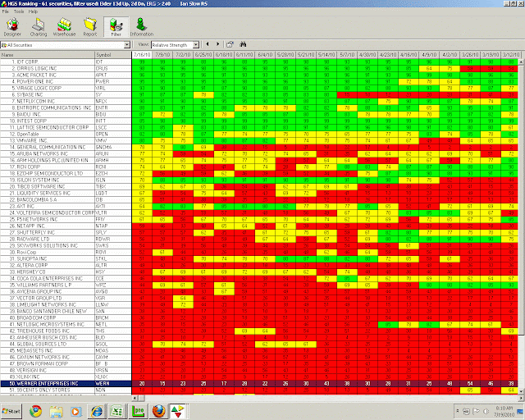Select the Filter toolbar button

click(116, 27)
